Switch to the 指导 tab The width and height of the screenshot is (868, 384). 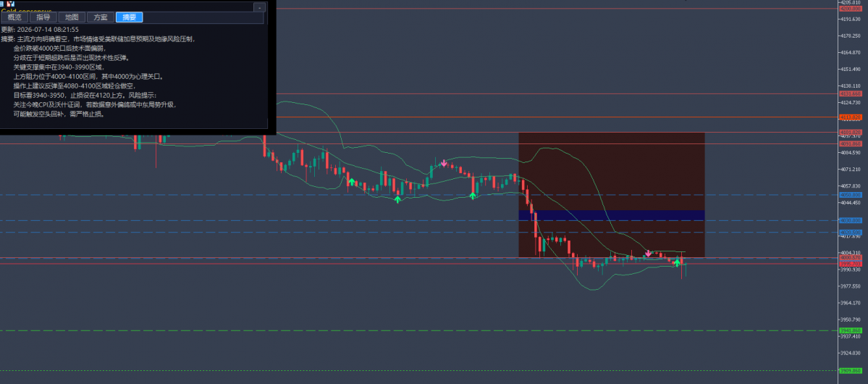[x=43, y=17]
